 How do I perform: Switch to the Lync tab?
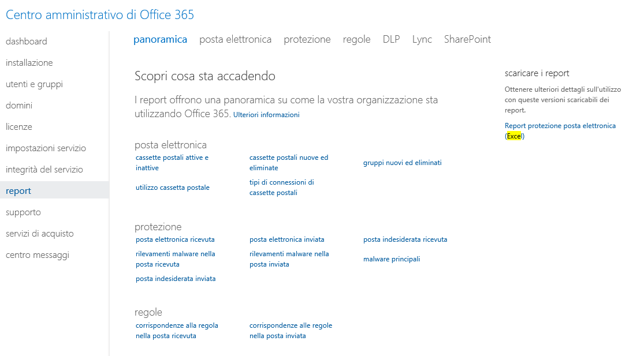pyautogui.click(x=422, y=39)
